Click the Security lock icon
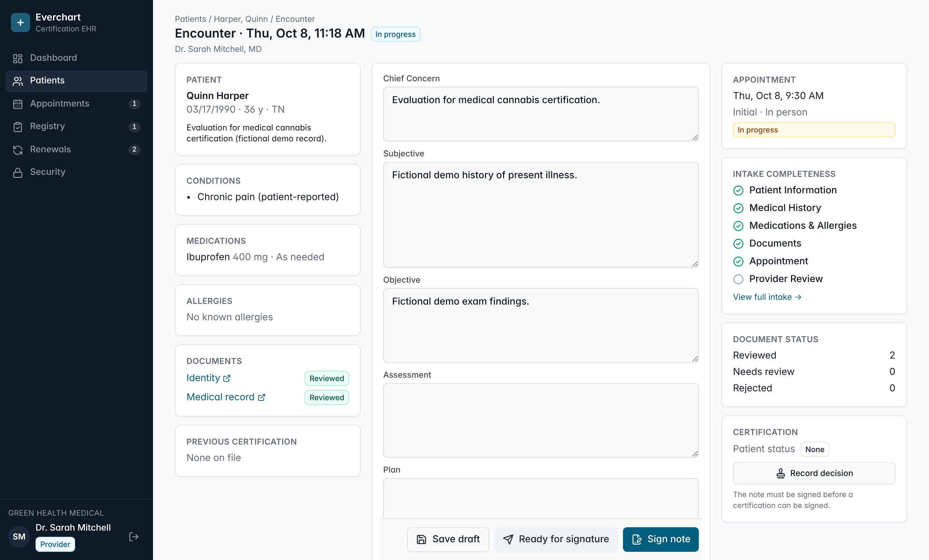 (x=18, y=172)
